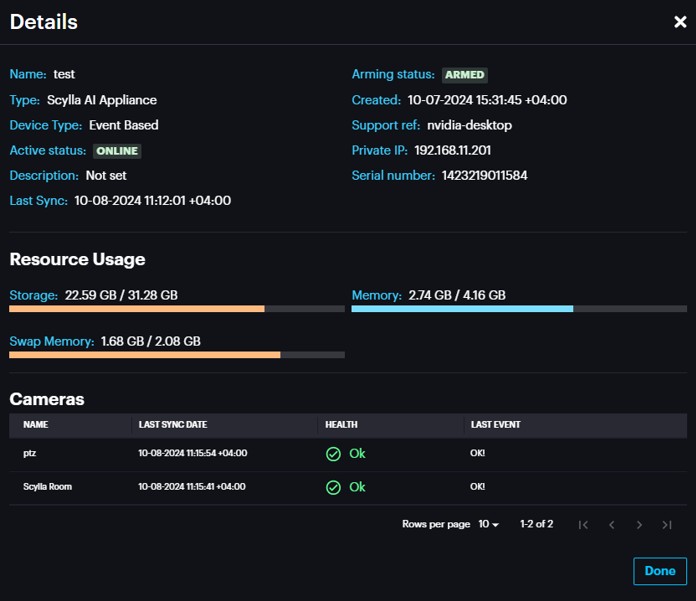Click the Last Event column header

pos(495,425)
